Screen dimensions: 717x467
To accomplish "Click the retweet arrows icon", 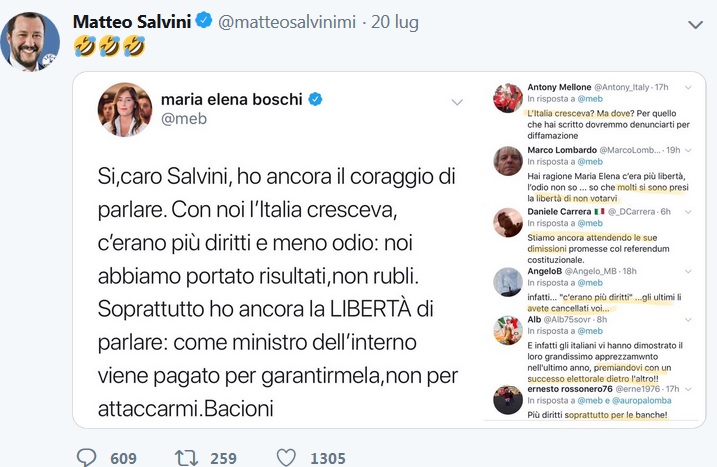I will [x=186, y=457].
